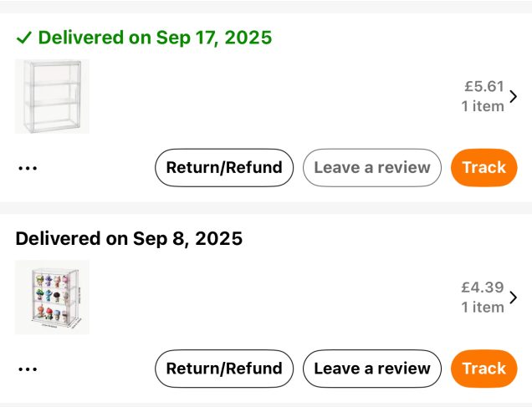
Task: Tap '1 item' under the £4.39 price
Action: (x=483, y=307)
